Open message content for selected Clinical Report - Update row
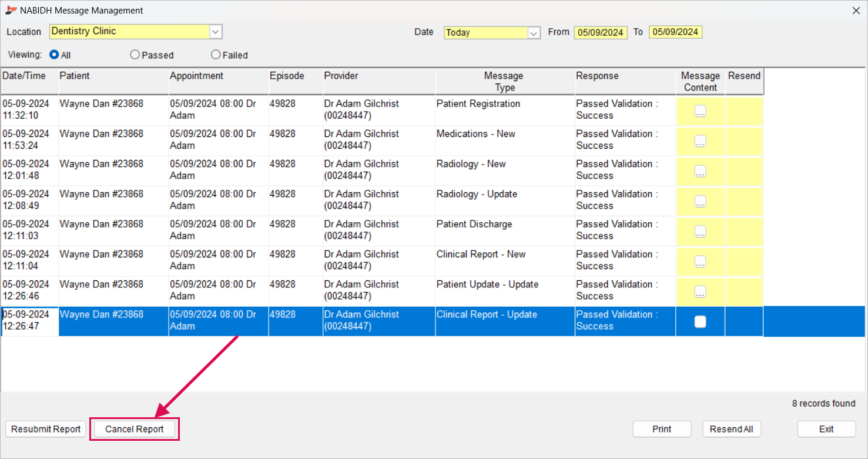Image resolution: width=868 pixels, height=459 pixels. click(700, 321)
